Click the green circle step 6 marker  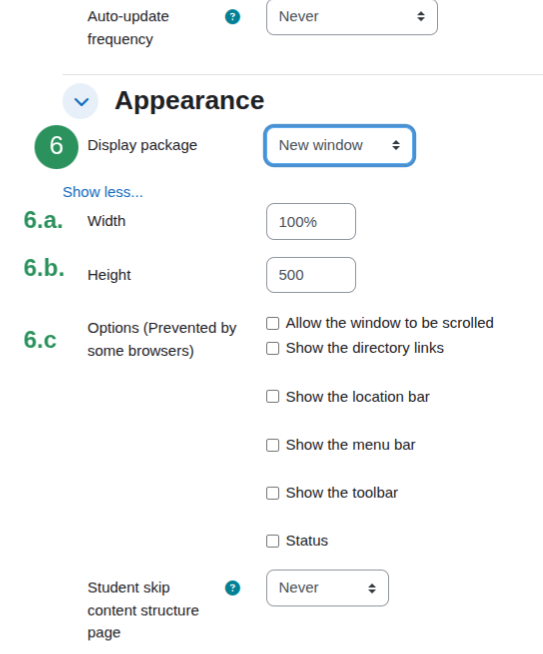coord(56,147)
